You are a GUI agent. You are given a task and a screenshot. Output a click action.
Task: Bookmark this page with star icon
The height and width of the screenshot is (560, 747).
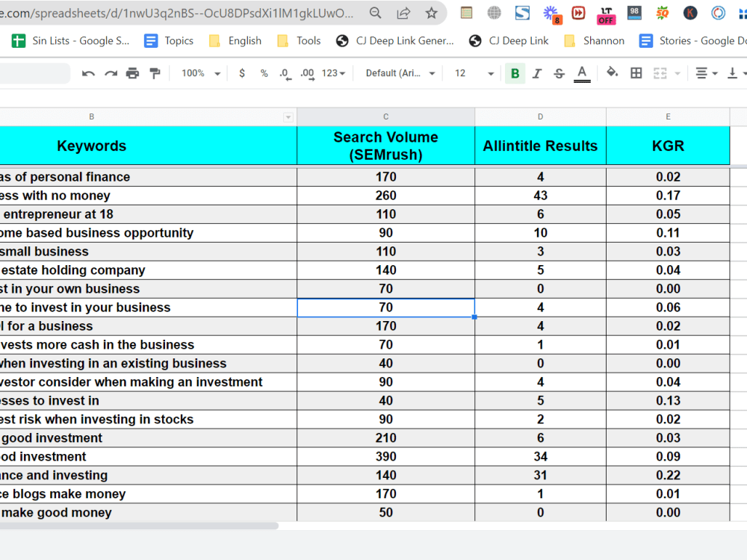[x=431, y=13]
